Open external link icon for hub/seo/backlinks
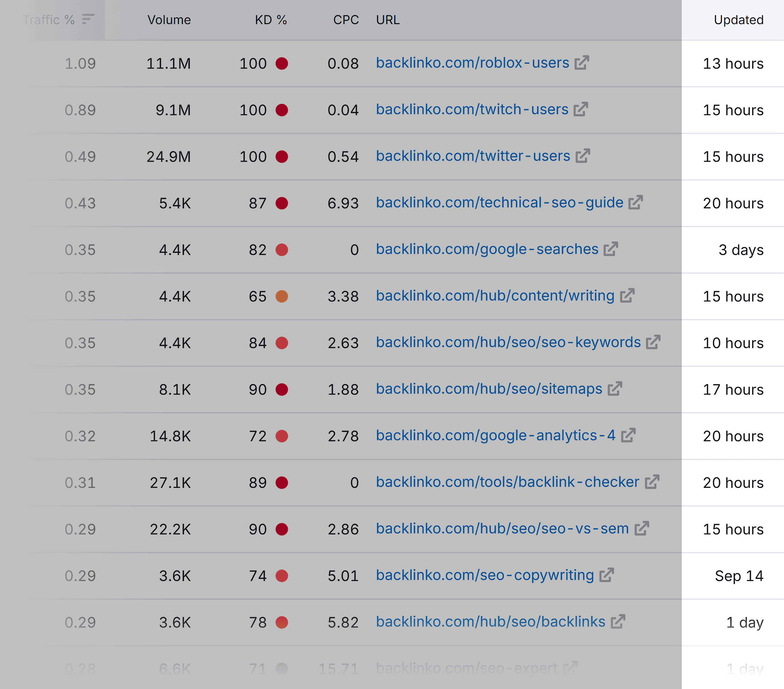 point(618,622)
